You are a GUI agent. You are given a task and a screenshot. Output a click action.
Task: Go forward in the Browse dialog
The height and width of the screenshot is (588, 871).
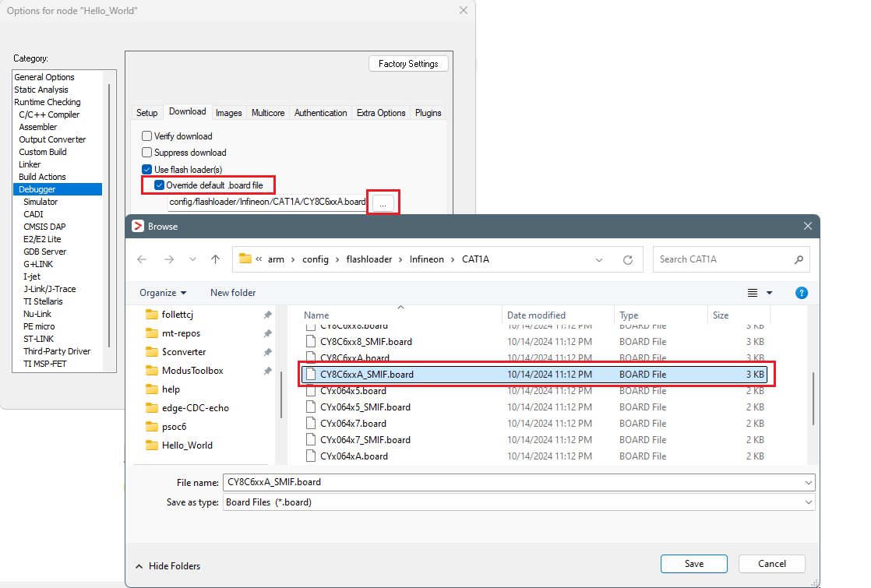click(169, 259)
